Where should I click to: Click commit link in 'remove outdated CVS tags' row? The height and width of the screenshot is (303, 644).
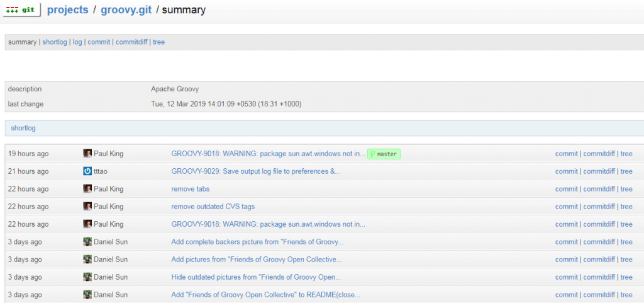tap(567, 207)
